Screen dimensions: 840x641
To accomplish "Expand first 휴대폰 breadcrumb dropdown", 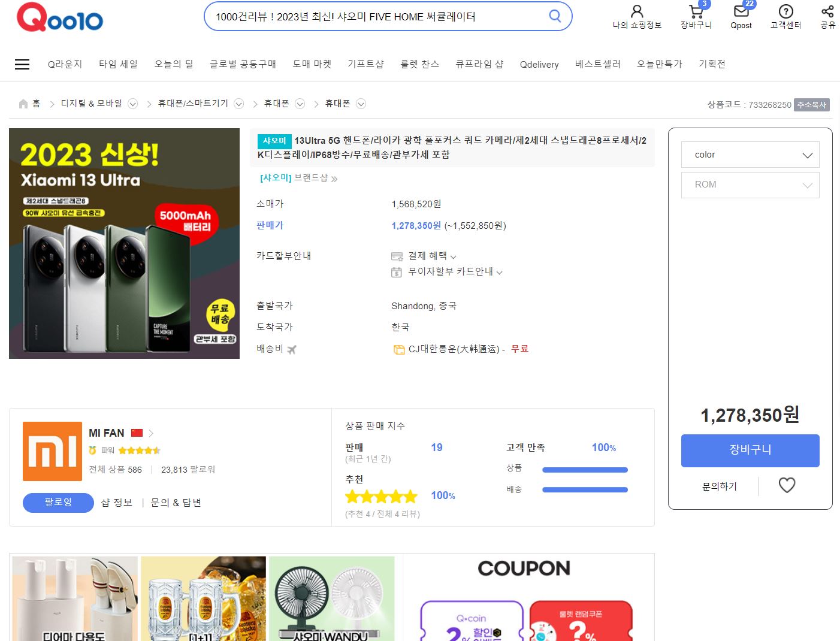I will tap(300, 104).
